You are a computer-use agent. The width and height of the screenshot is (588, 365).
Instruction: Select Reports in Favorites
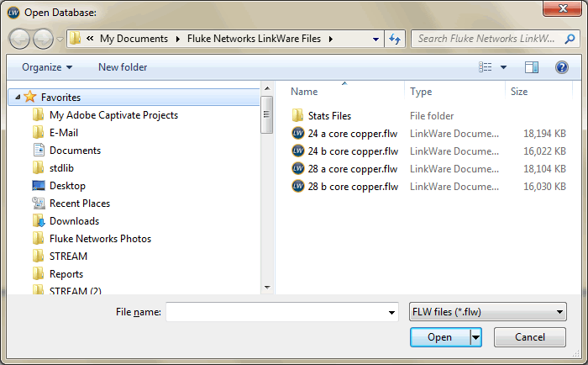point(66,274)
